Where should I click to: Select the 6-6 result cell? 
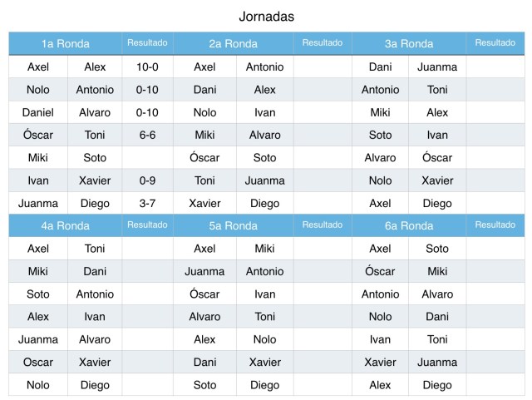(x=147, y=135)
